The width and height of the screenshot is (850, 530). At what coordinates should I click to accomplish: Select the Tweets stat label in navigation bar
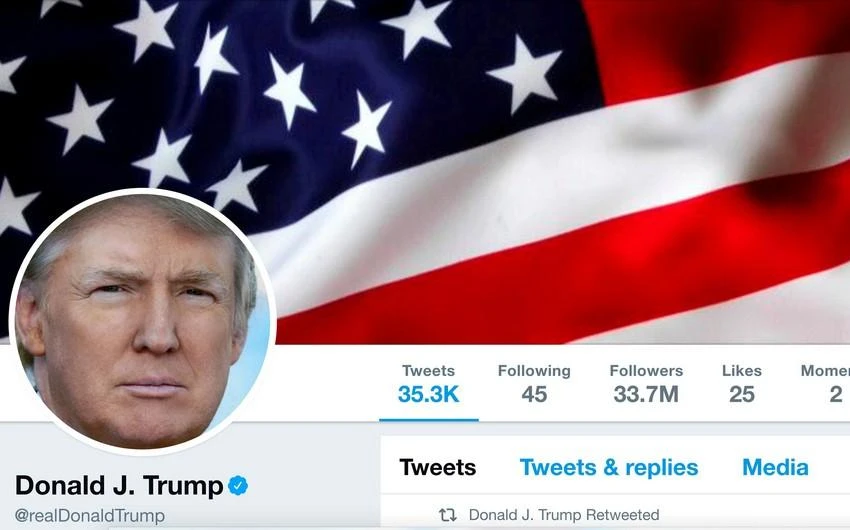[428, 371]
